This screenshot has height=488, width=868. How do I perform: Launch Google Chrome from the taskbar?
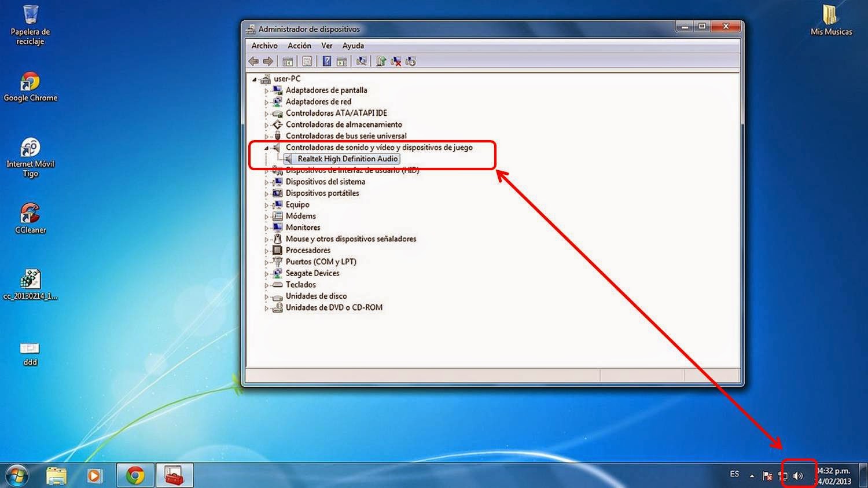[134, 475]
